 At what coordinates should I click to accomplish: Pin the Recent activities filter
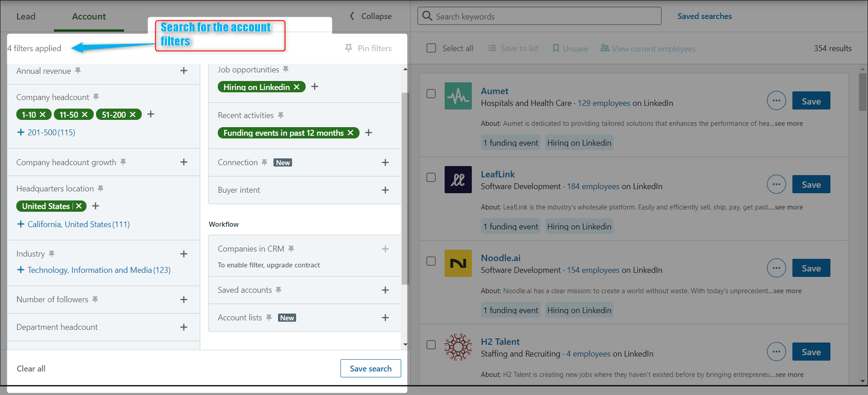coord(281,115)
